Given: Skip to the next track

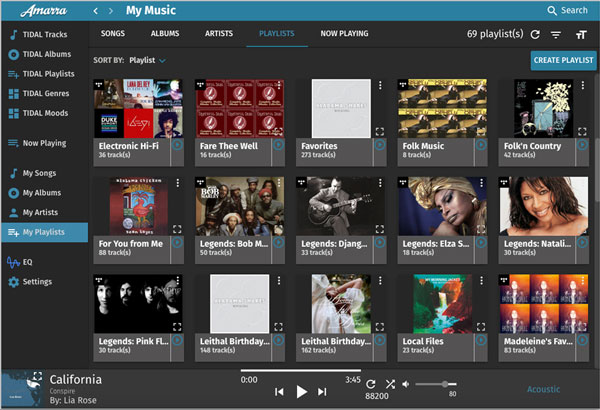Looking at the screenshot, I should (322, 392).
